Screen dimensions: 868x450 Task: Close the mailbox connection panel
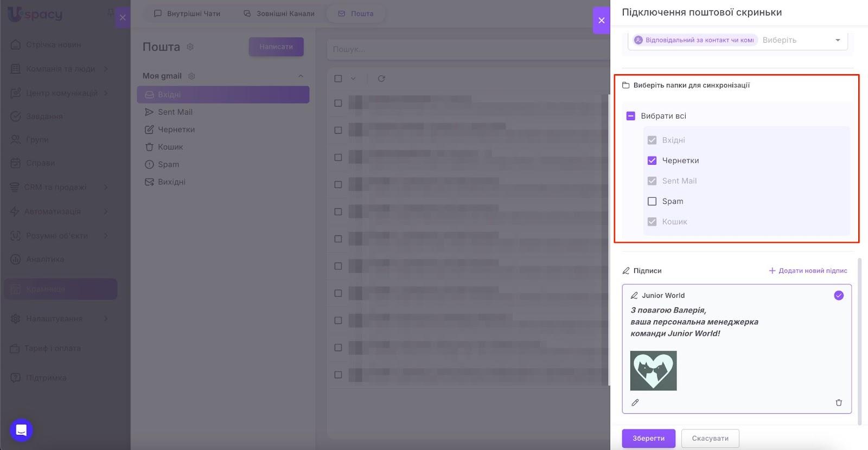point(601,21)
